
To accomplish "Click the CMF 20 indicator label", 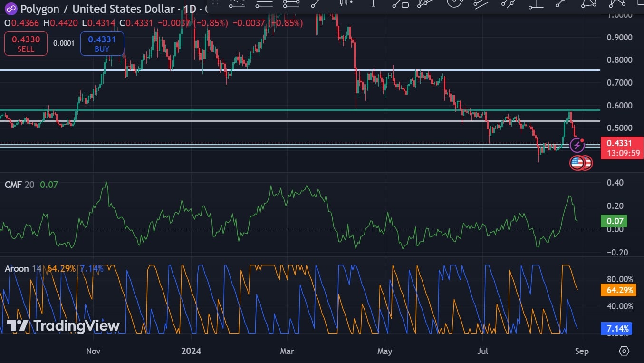I will (x=19, y=185).
